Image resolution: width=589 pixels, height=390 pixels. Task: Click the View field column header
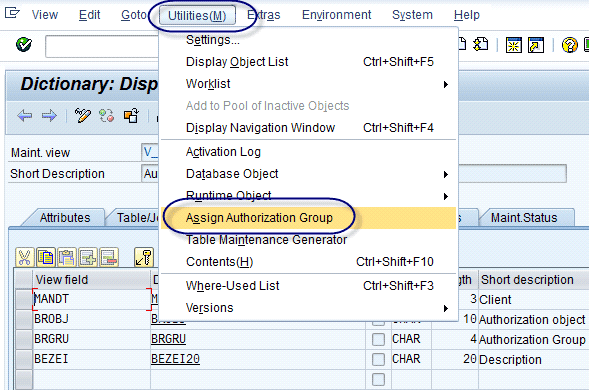point(92,280)
